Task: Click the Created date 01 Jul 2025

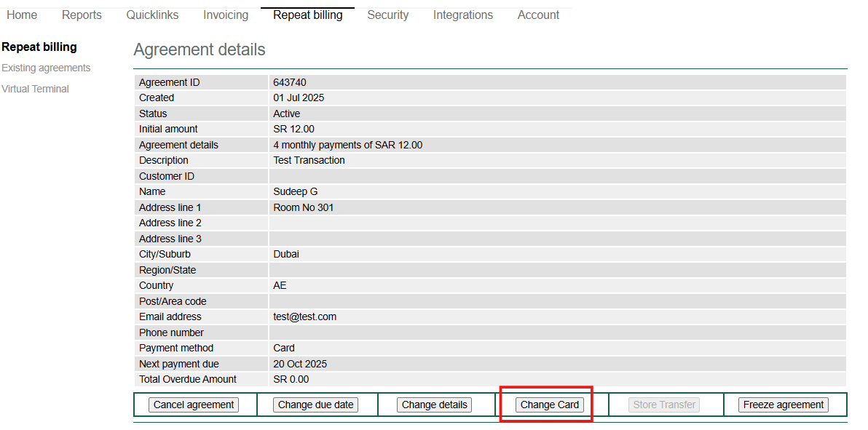Action: point(299,98)
